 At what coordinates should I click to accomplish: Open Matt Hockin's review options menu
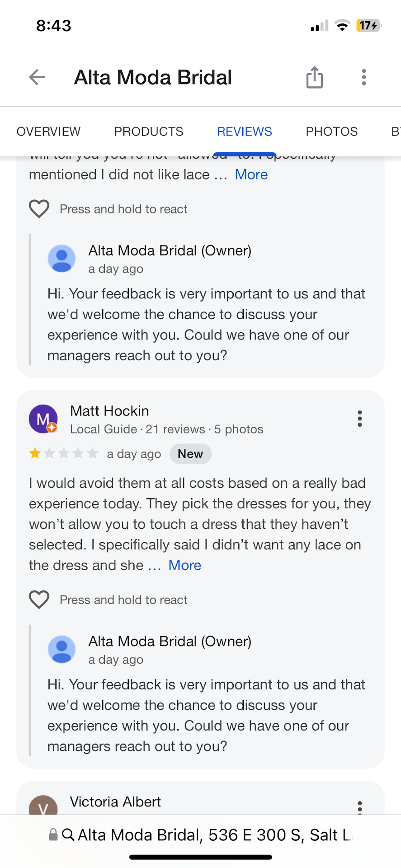click(x=359, y=419)
